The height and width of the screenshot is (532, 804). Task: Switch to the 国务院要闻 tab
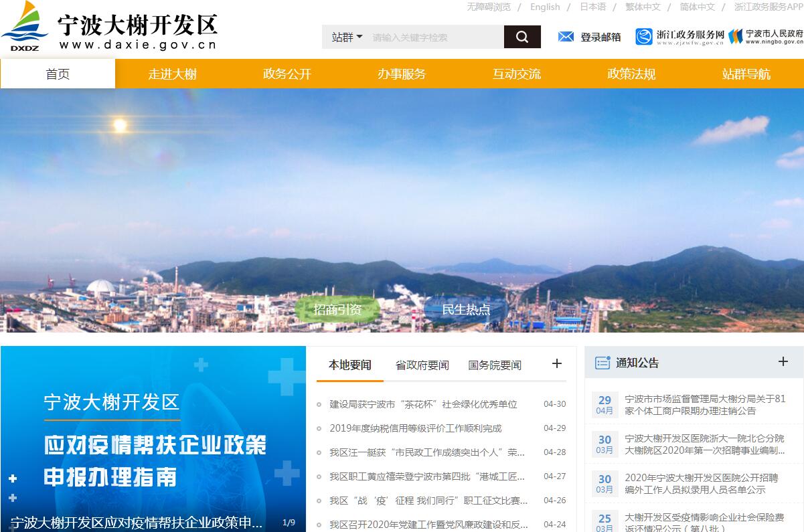(494, 365)
